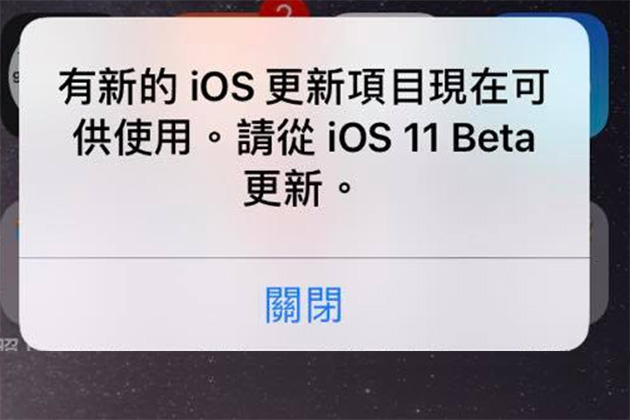The height and width of the screenshot is (420, 630).
Task: Tap the 供使用 text in the alert
Action: [131, 139]
